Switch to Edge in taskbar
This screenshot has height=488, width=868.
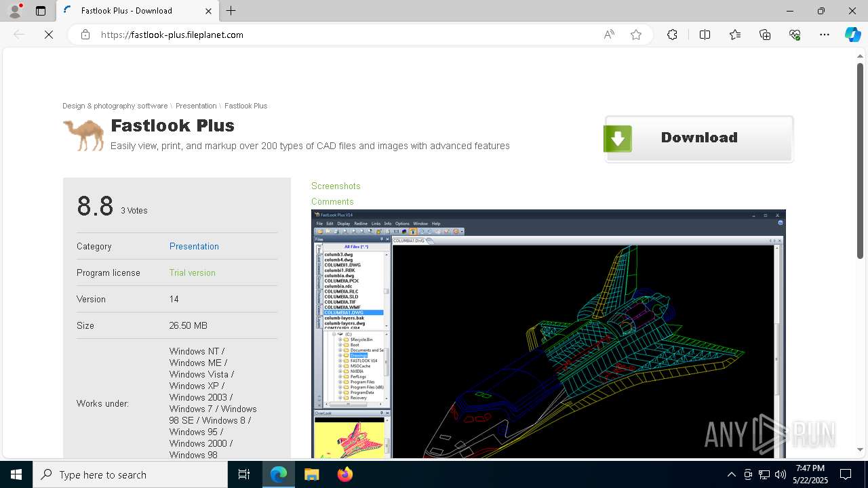tap(279, 474)
